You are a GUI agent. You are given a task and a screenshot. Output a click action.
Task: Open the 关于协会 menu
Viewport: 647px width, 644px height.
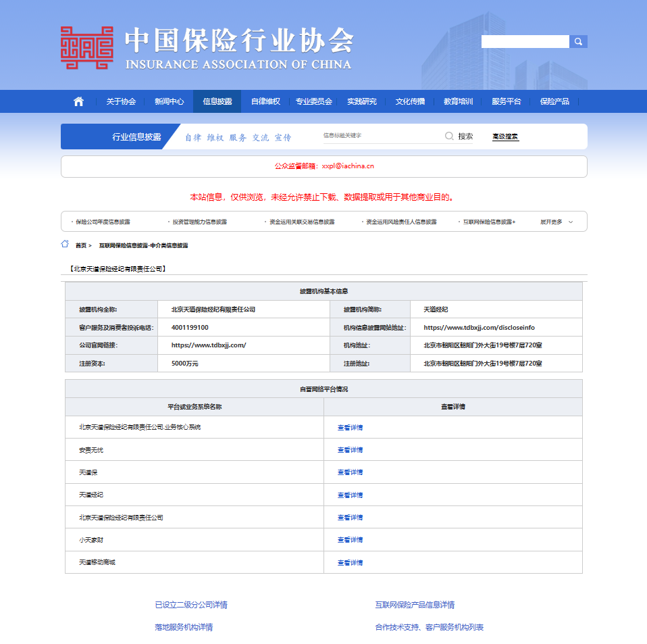(x=121, y=101)
